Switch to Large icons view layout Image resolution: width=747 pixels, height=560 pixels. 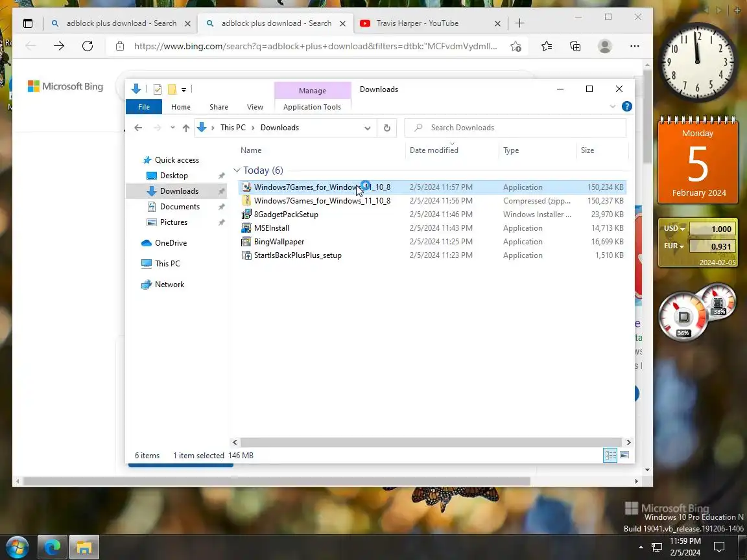(x=624, y=455)
